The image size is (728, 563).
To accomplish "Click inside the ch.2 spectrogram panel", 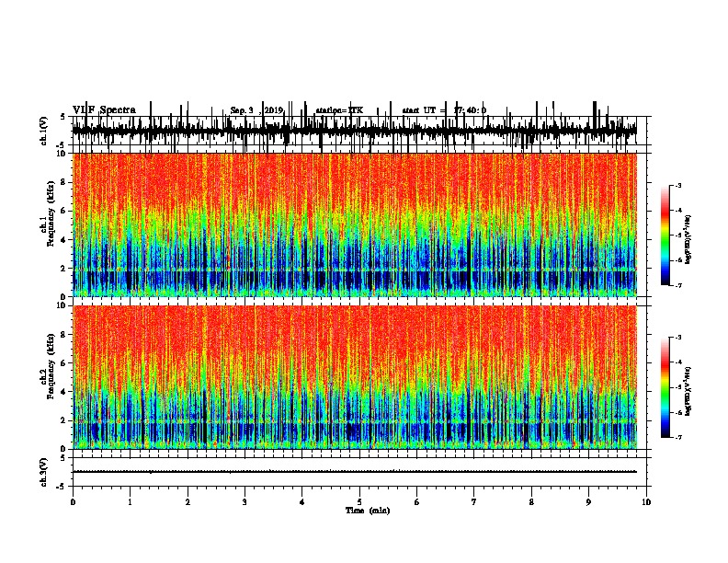I will click(x=355, y=377).
